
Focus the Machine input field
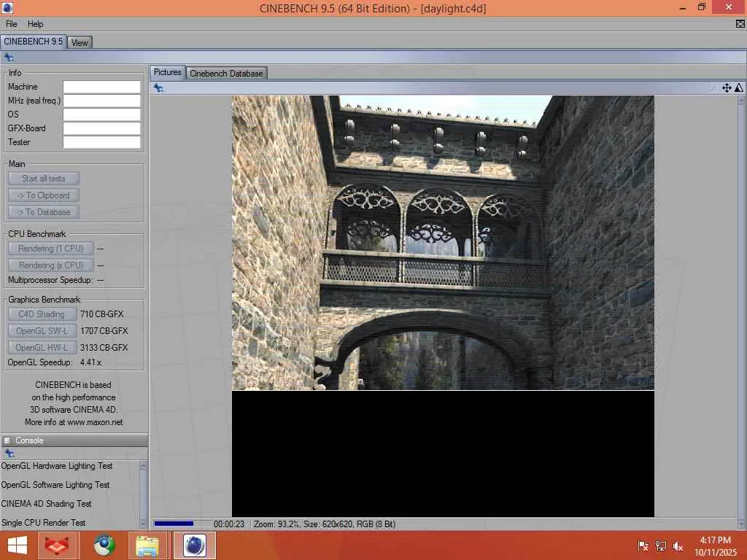[x=101, y=87]
